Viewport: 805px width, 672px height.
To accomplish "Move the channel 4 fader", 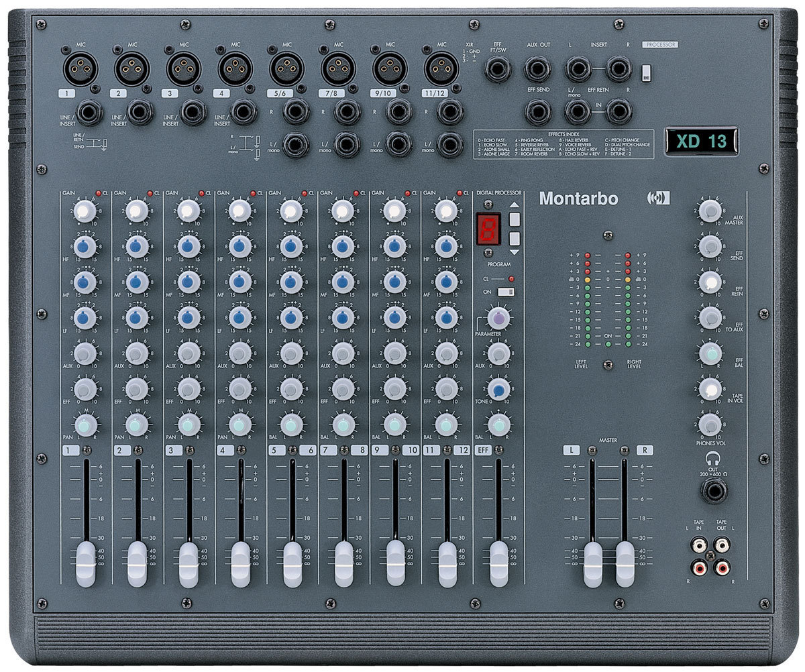I will (240, 563).
